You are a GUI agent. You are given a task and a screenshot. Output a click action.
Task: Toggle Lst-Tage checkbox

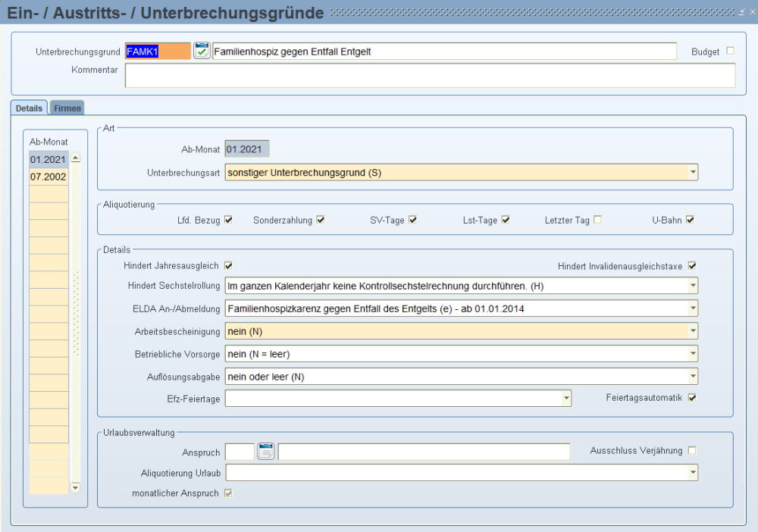pyautogui.click(x=506, y=220)
